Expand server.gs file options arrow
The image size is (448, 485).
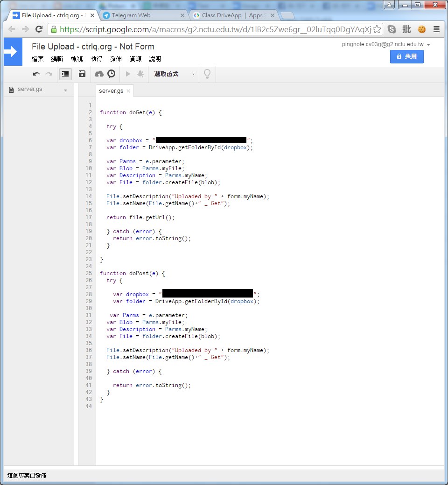(x=65, y=90)
